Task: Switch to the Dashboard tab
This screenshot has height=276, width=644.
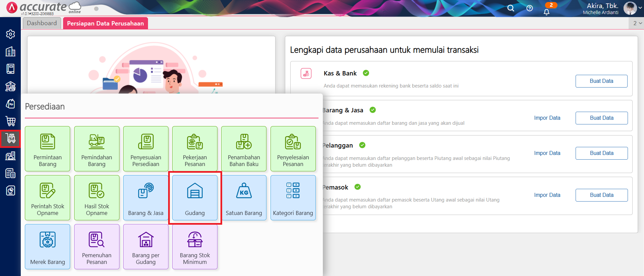Action: (x=42, y=23)
